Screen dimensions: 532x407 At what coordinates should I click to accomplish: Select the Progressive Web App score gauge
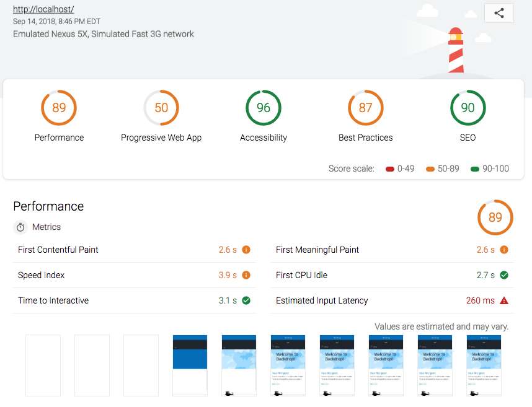[161, 108]
